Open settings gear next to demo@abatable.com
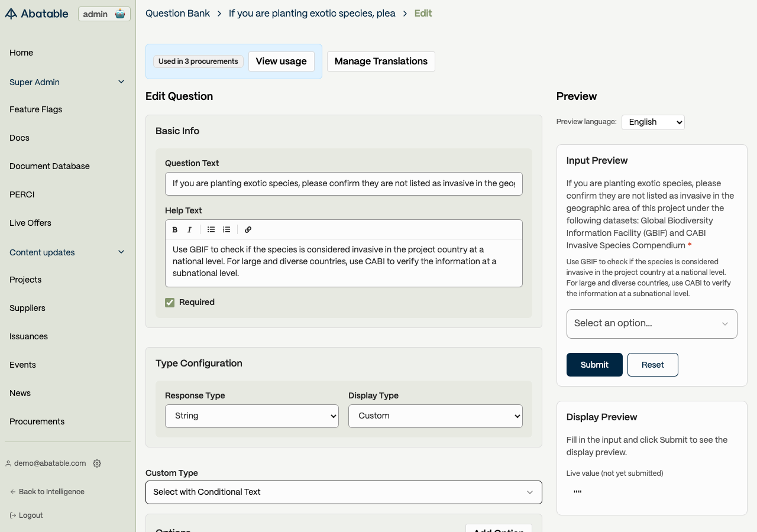Screen dimensions: 757x532 [x=97, y=463]
